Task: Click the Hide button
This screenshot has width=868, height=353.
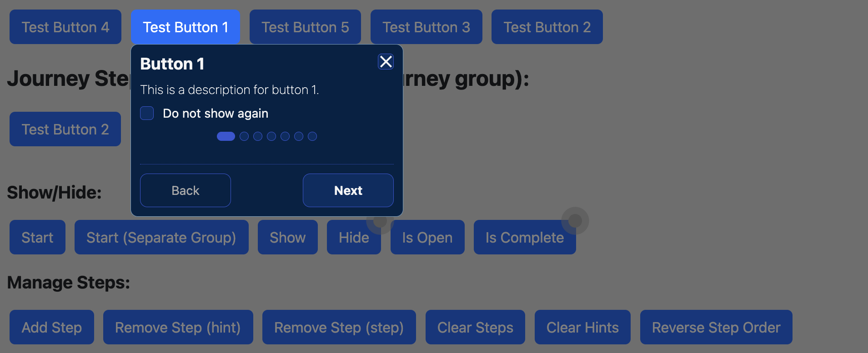Action: coord(354,237)
